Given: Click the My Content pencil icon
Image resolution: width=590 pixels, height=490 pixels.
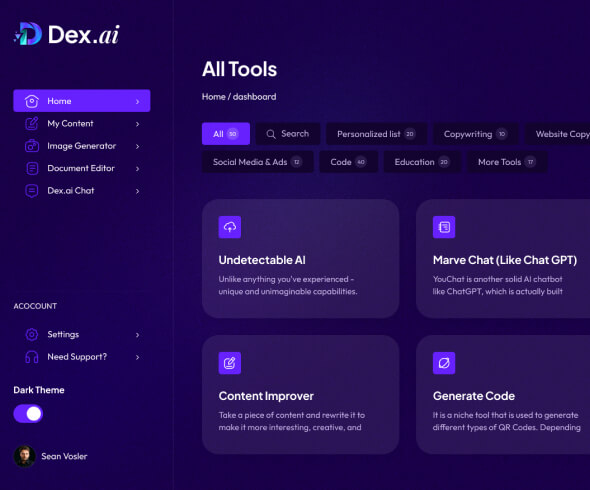Looking at the screenshot, I should click(32, 123).
